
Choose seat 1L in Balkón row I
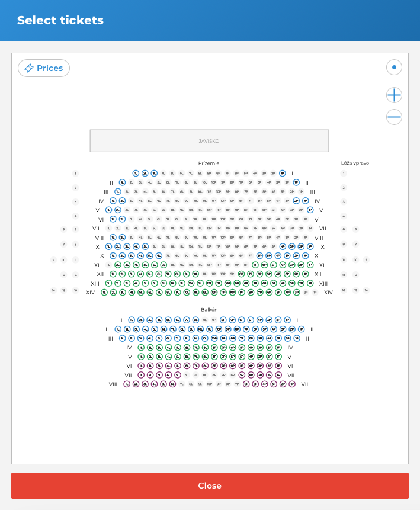(x=132, y=320)
